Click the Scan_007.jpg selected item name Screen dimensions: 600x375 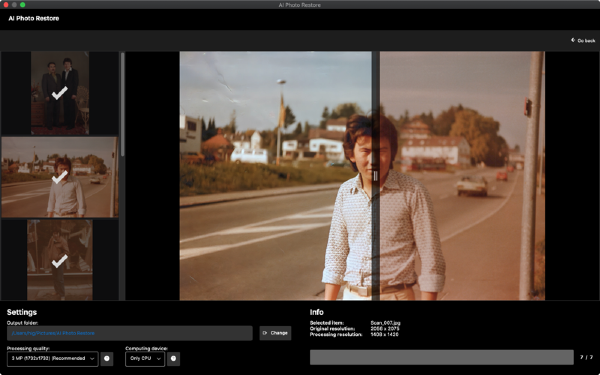[385, 323]
